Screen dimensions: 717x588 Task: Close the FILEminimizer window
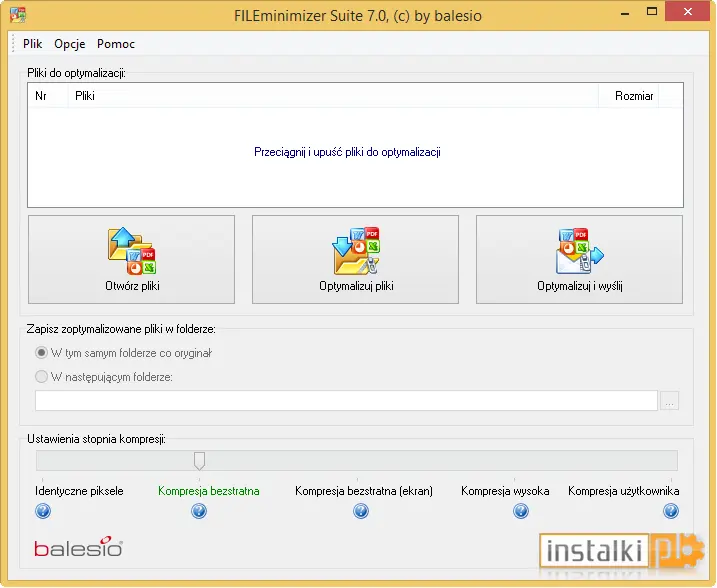tap(687, 12)
